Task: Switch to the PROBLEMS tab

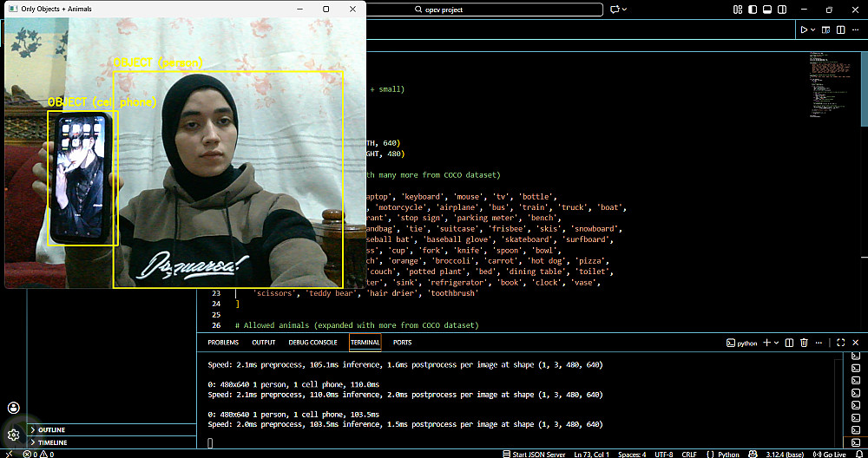Action: click(223, 343)
